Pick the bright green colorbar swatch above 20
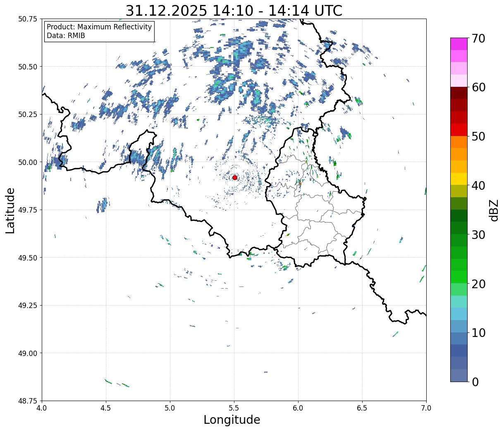Screen dimensions: 504x430 tap(459, 277)
